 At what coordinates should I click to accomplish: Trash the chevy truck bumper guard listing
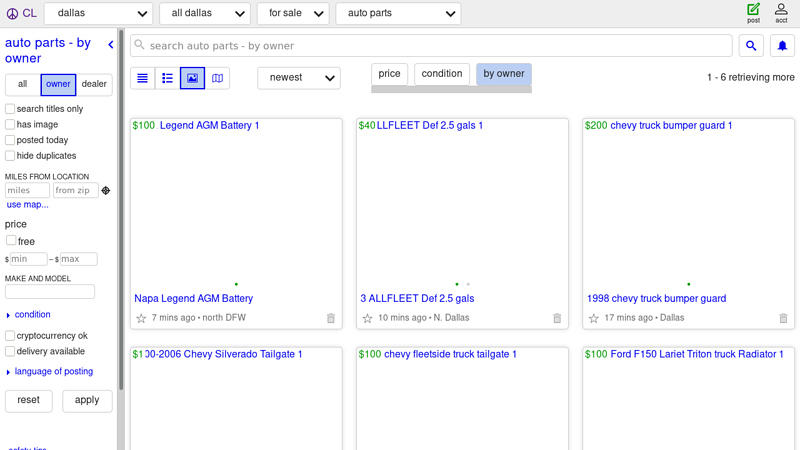pyautogui.click(x=783, y=318)
